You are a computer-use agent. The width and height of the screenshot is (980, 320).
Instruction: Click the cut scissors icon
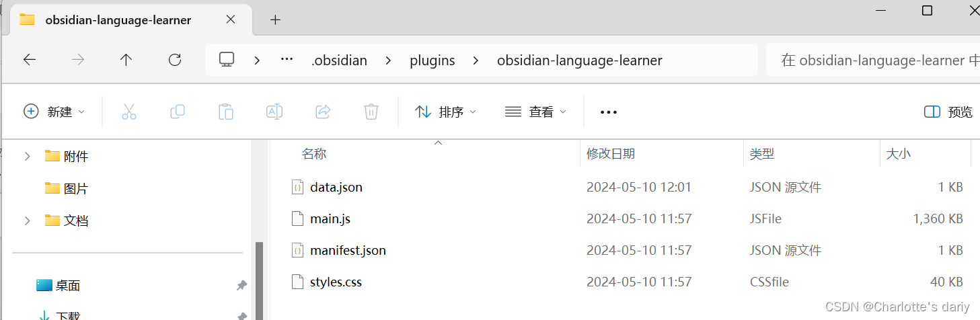(x=129, y=112)
